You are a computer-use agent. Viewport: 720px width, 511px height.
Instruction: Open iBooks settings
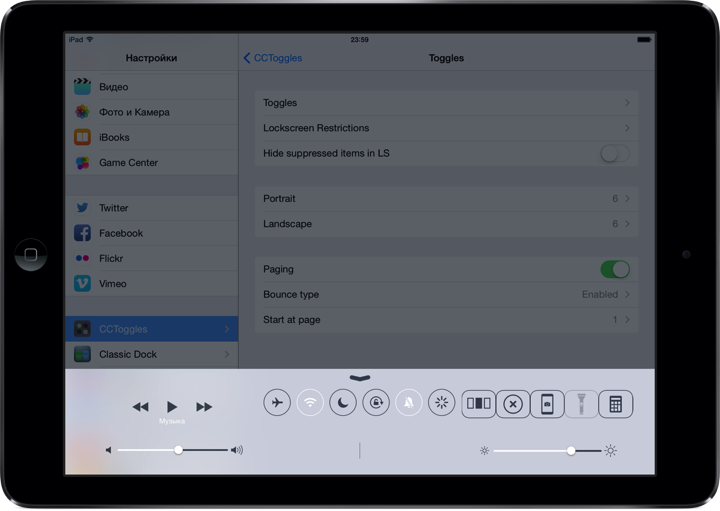tap(152, 137)
